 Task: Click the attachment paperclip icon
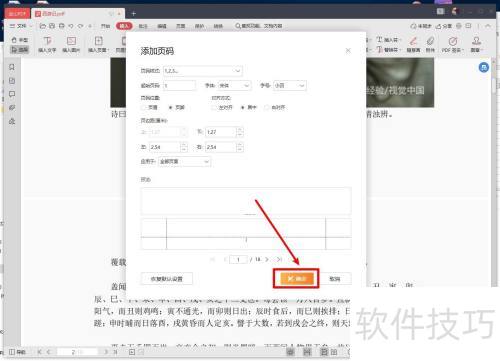430,44
